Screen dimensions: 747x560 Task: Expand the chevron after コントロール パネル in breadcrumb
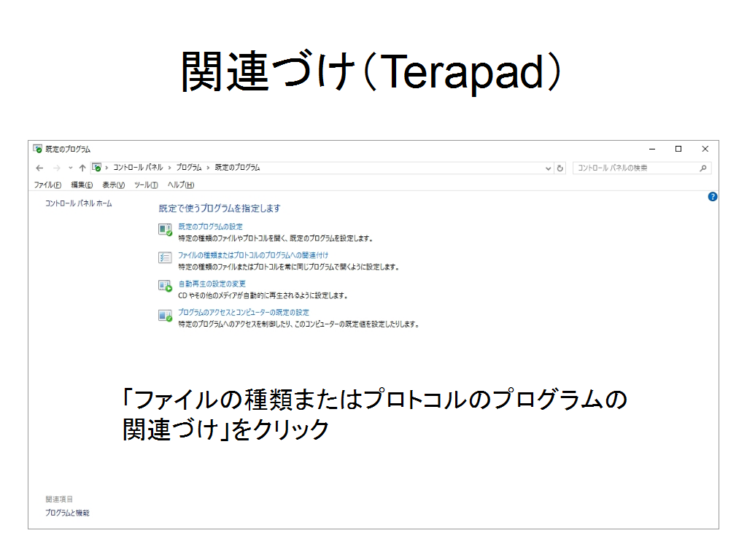pos(169,168)
